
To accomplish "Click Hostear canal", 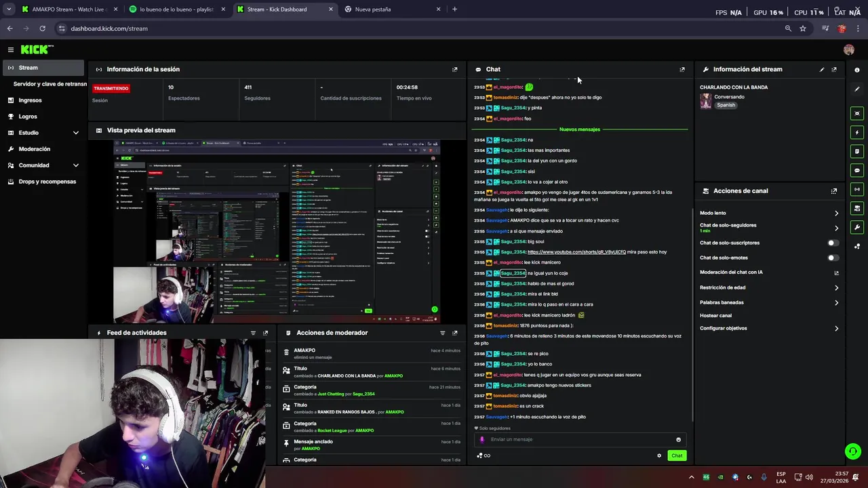I will (x=715, y=315).
